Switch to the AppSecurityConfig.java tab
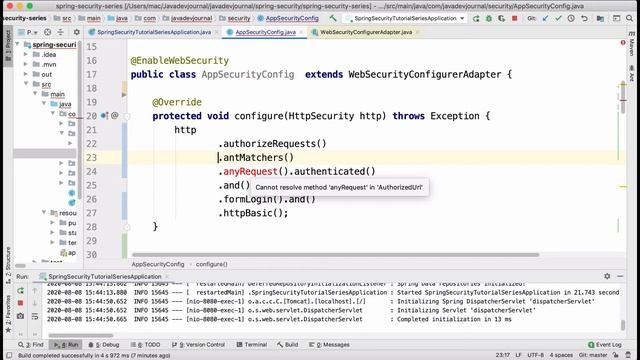Screen dimensions: 640x360 pos(265,32)
